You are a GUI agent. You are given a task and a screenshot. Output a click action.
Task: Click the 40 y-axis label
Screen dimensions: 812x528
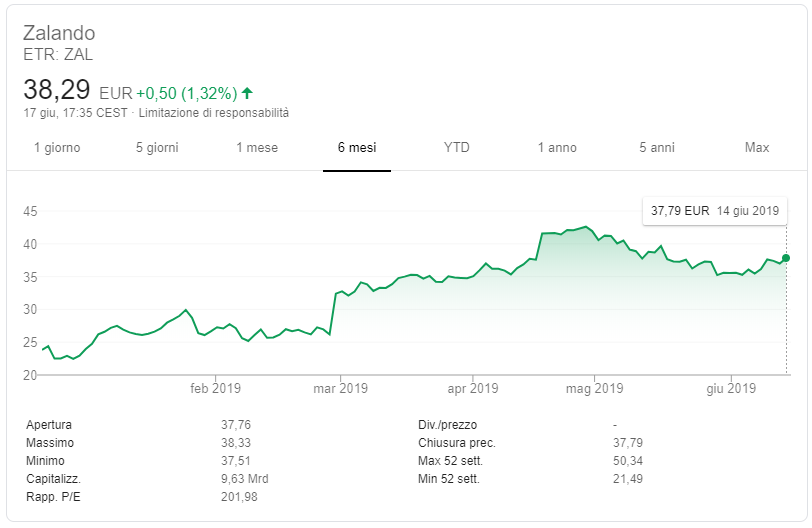(x=30, y=244)
